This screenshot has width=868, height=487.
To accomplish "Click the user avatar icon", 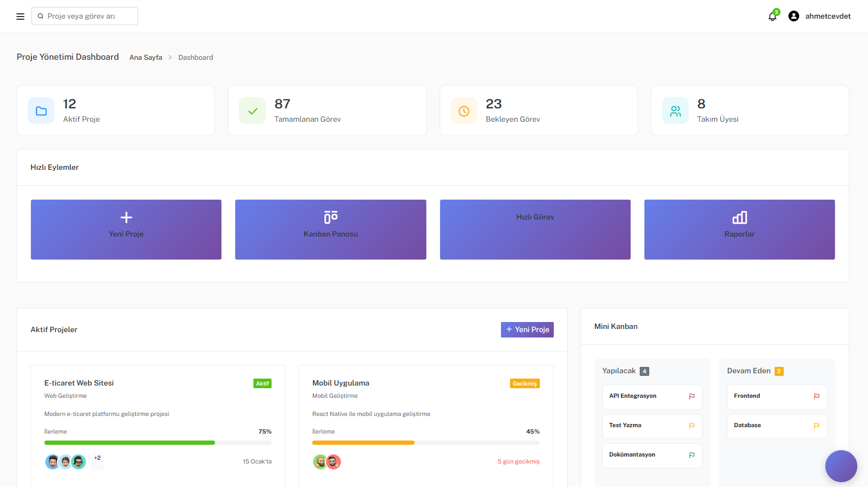I will [x=793, y=17].
